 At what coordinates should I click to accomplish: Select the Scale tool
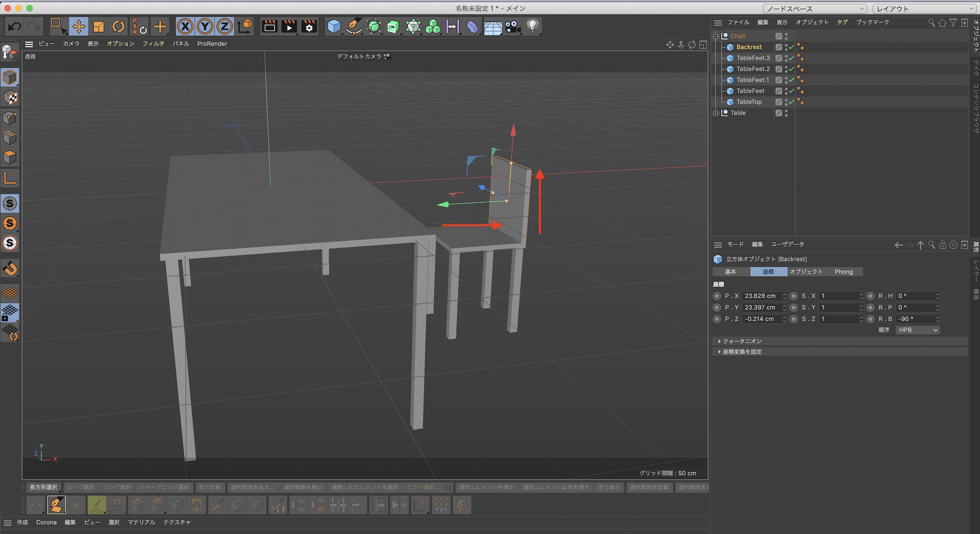pyautogui.click(x=98, y=26)
